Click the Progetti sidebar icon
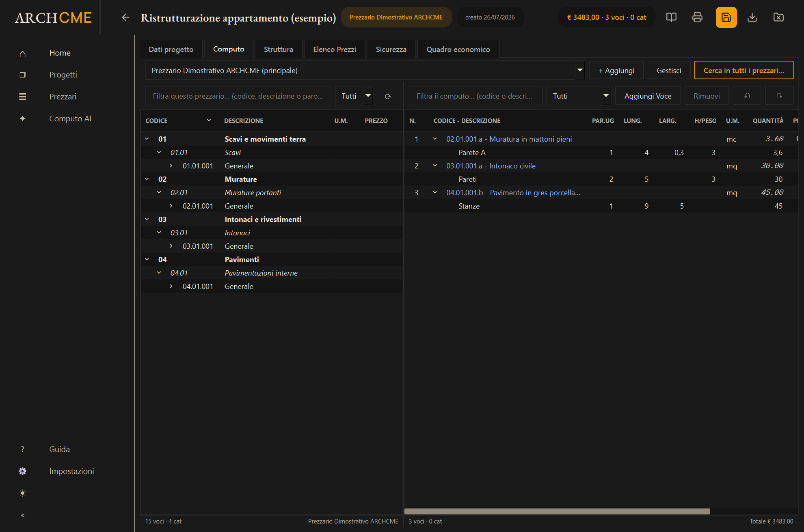 tap(23, 75)
